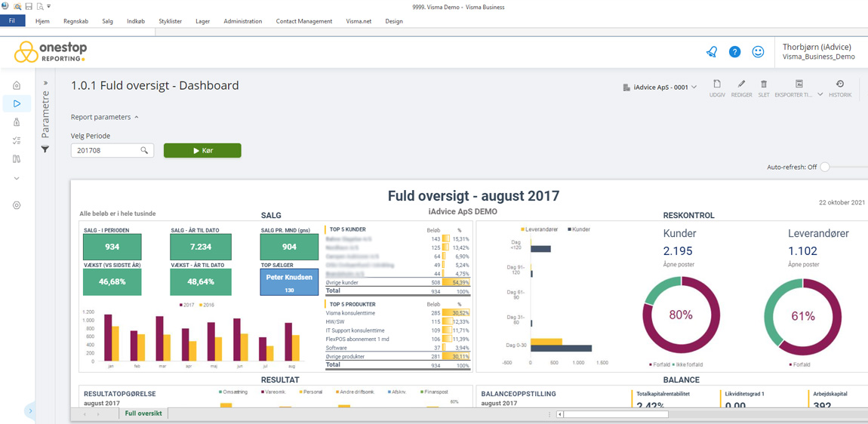The width and height of the screenshot is (868, 424).
Task: Click the Kunder 80% donut chart
Action: 680,316
